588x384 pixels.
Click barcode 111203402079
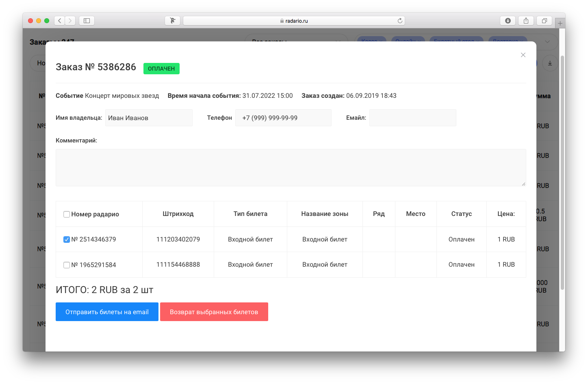click(x=178, y=239)
